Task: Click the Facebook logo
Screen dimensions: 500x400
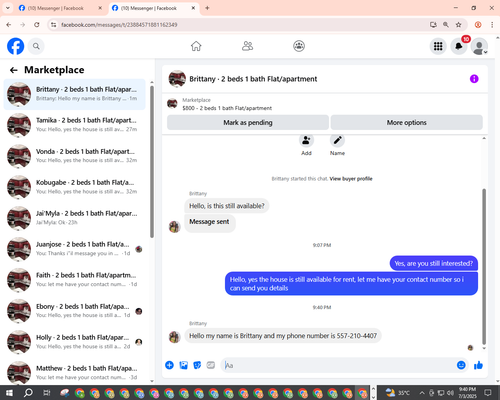Action: tap(15, 46)
